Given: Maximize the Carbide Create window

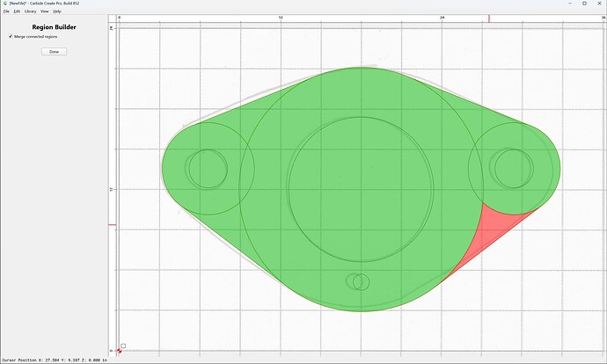Looking at the screenshot, I should point(584,4).
